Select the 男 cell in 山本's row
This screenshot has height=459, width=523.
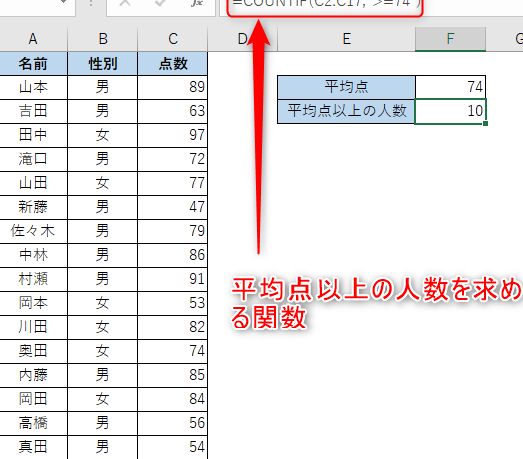click(103, 87)
